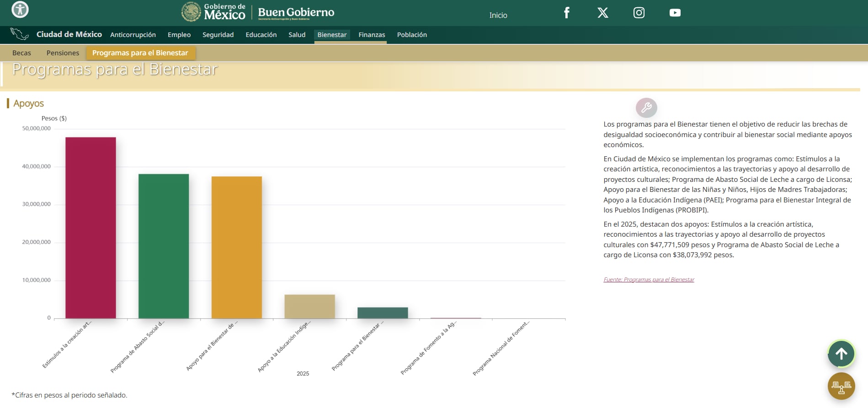The height and width of the screenshot is (408, 868).
Task: Open the Instagram icon
Action: click(639, 13)
